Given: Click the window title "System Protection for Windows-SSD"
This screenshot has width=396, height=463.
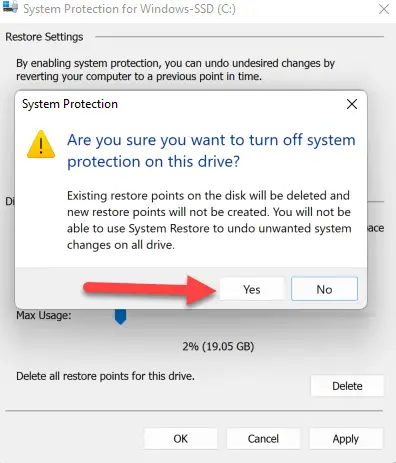Looking at the screenshot, I should (x=129, y=9).
